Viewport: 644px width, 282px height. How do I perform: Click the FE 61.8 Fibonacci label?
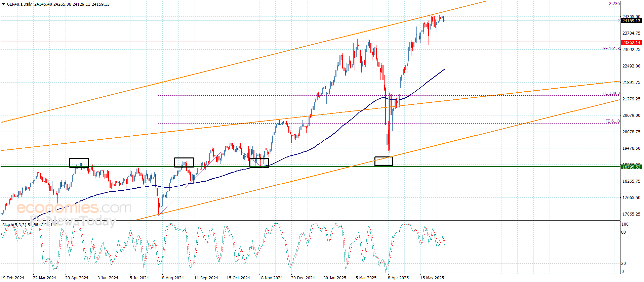(612, 121)
